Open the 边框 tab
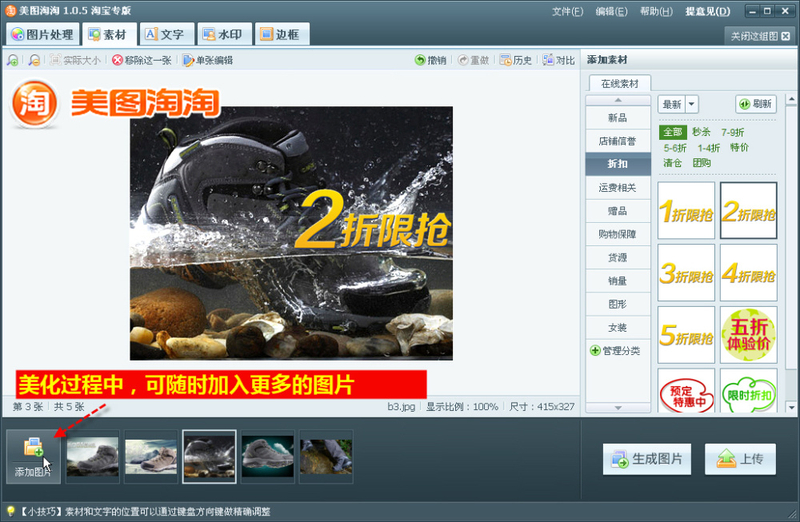 281,35
